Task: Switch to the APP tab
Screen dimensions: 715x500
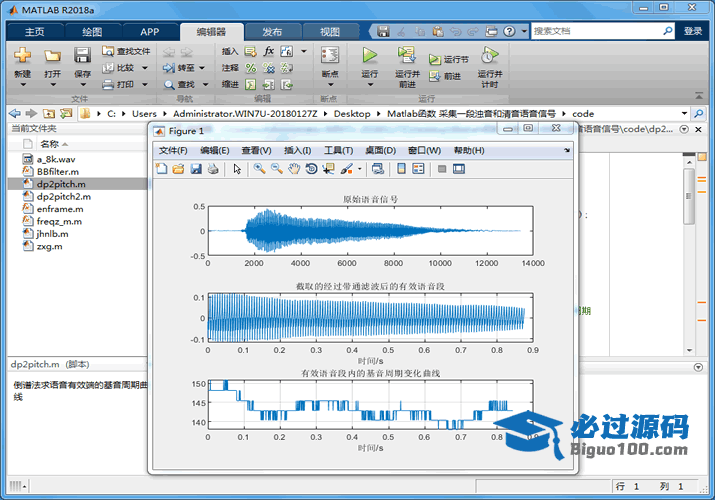Action: pos(150,31)
